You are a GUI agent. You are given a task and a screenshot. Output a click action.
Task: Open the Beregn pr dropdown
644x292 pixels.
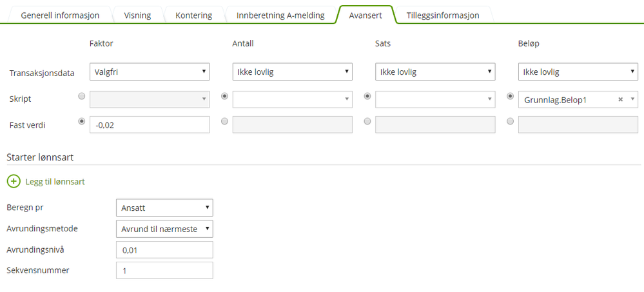tap(164, 208)
